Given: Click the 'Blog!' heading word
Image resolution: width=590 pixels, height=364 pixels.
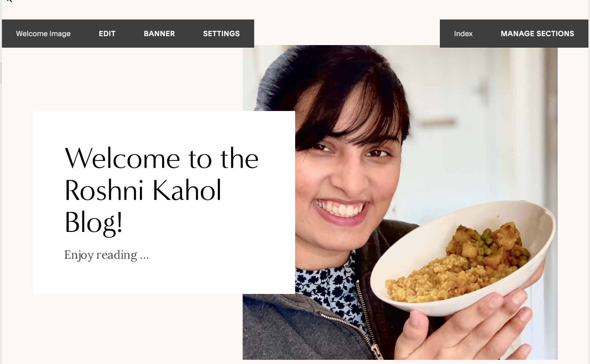Looking at the screenshot, I should tap(93, 223).
